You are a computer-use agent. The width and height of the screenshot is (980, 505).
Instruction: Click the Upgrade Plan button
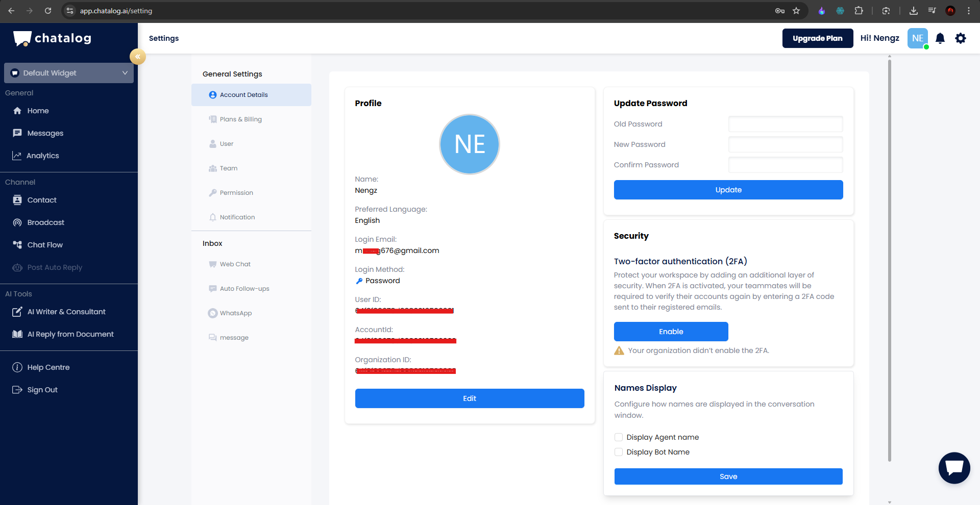(818, 38)
